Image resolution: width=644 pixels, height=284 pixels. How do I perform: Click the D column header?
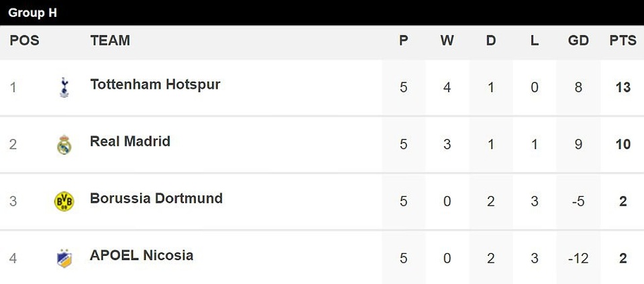pyautogui.click(x=491, y=40)
